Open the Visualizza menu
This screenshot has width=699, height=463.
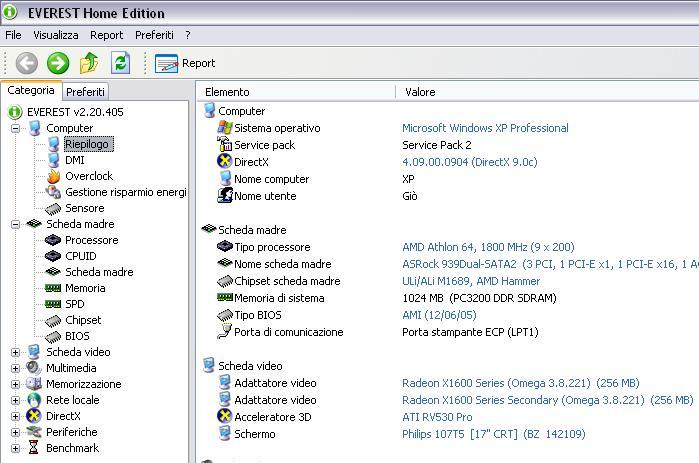pyautogui.click(x=56, y=35)
